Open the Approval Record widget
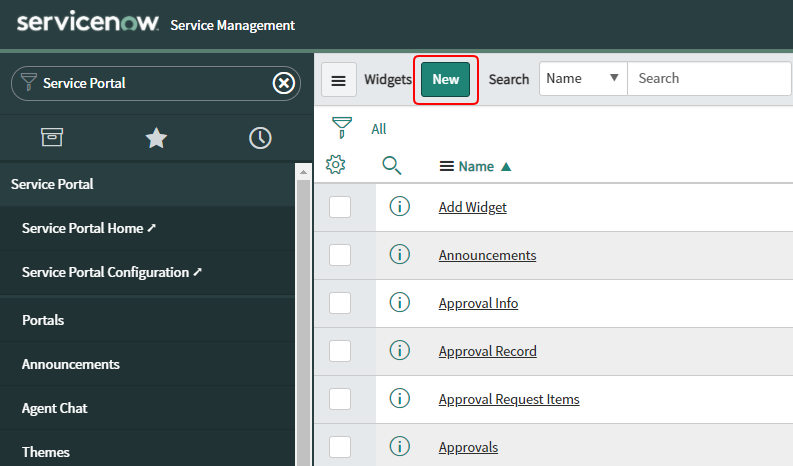 (488, 352)
